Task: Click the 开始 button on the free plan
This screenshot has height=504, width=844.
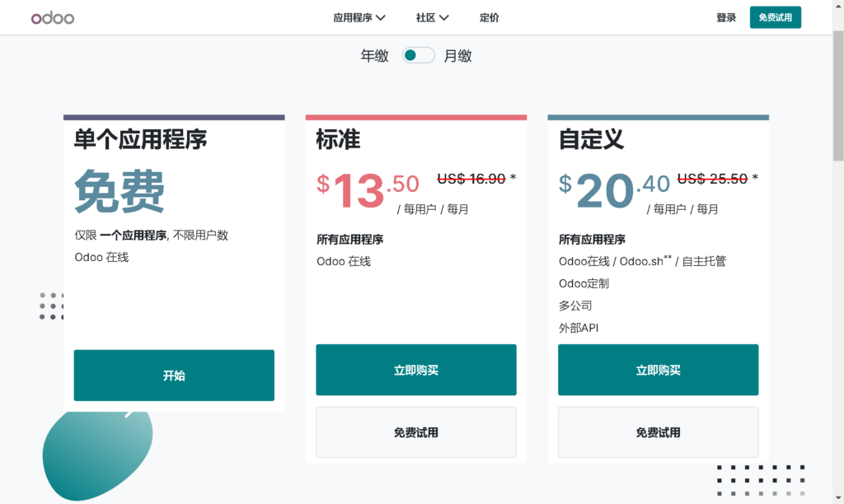Action: pyautogui.click(x=174, y=376)
